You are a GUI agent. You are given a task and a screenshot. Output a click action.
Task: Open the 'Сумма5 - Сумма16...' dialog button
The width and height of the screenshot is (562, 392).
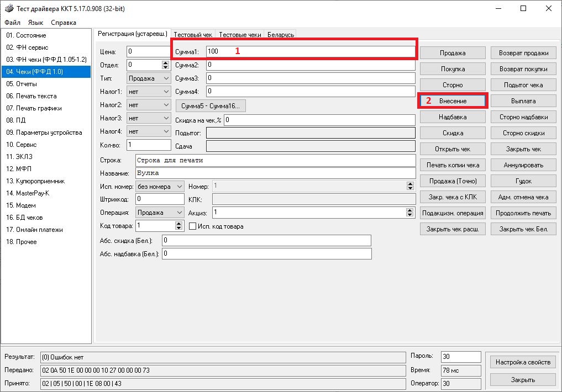[x=211, y=105]
